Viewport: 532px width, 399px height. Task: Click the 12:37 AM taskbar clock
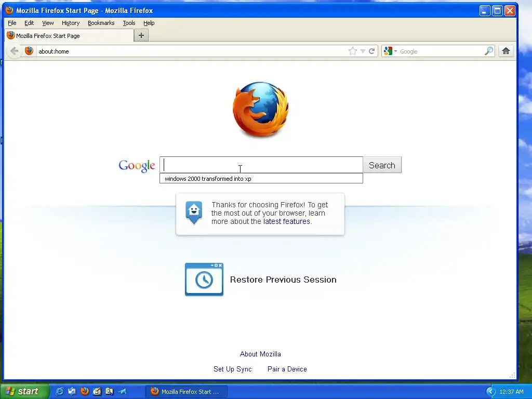coord(511,392)
